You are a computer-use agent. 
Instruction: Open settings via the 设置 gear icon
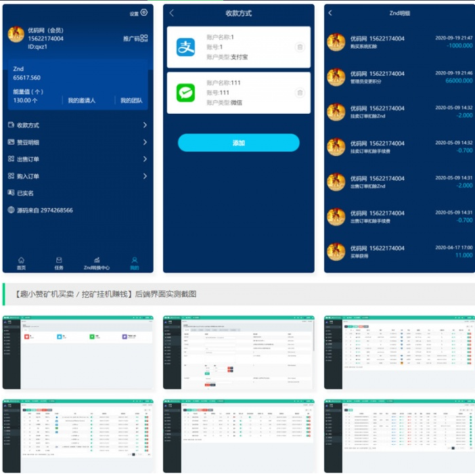(x=143, y=13)
